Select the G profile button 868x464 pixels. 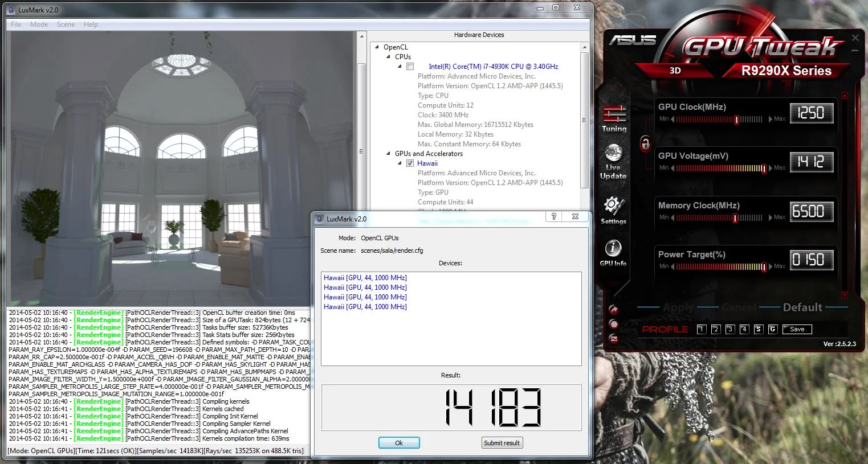[x=772, y=329]
